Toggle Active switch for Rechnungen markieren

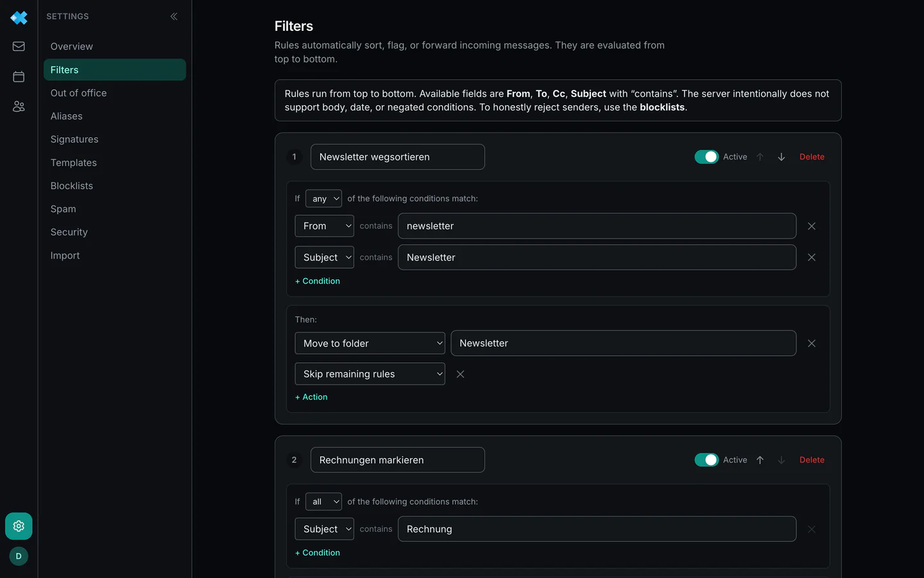click(x=706, y=460)
